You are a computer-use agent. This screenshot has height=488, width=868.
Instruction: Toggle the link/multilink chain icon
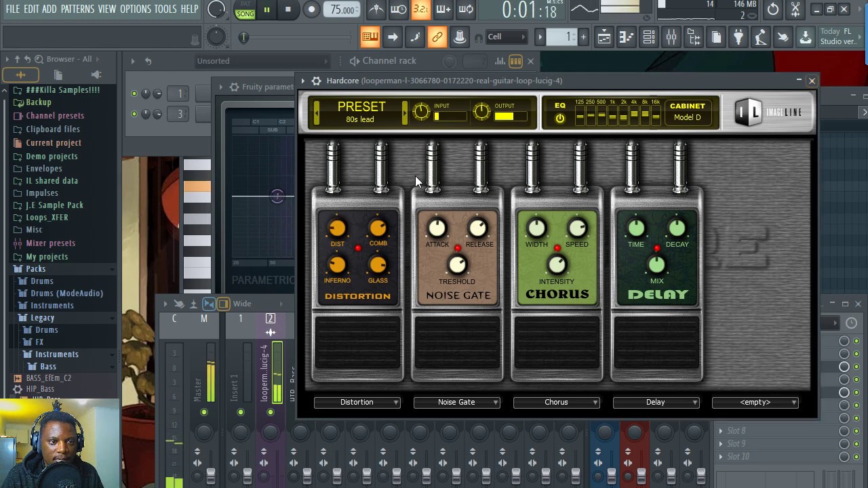[437, 37]
